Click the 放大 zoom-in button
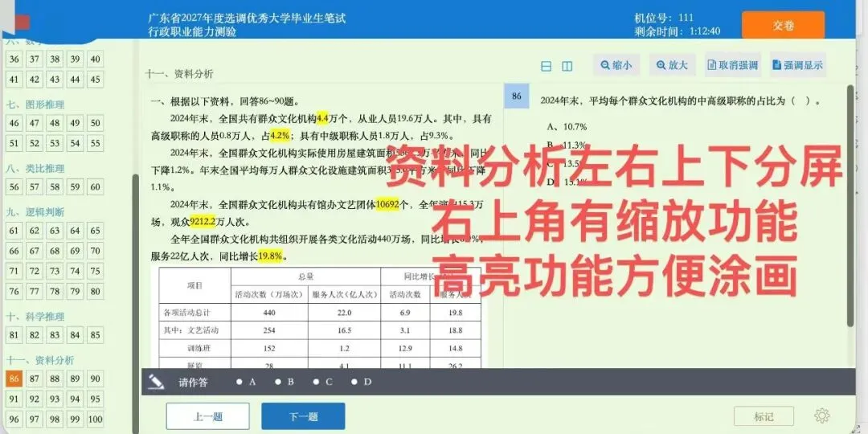Screen dimensions: 868x434 (672, 65)
